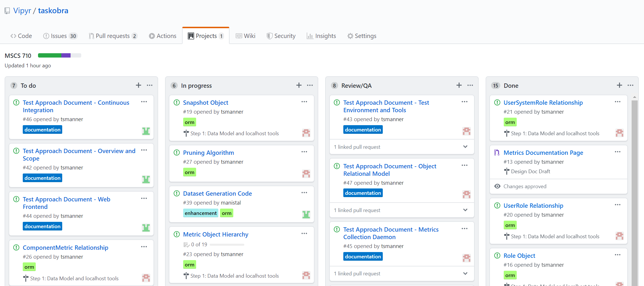Click manistal author name on Dataset Generation card
This screenshot has height=286, width=644.
click(x=231, y=203)
